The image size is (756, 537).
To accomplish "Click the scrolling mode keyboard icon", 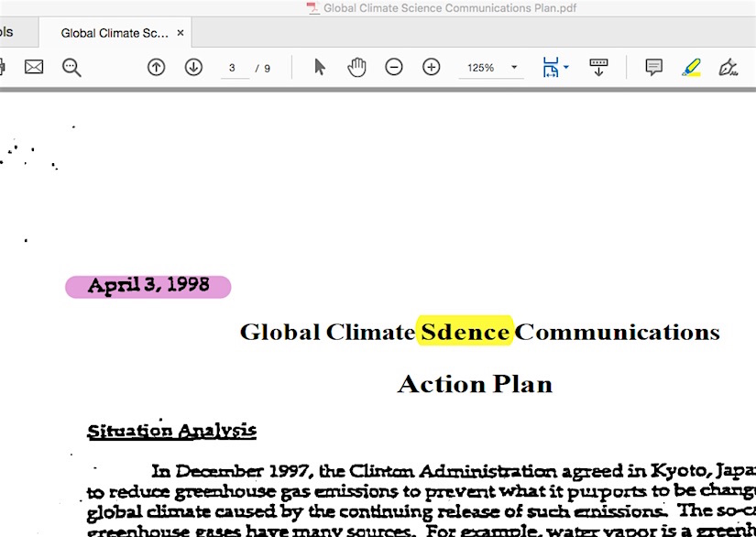I will pos(598,67).
